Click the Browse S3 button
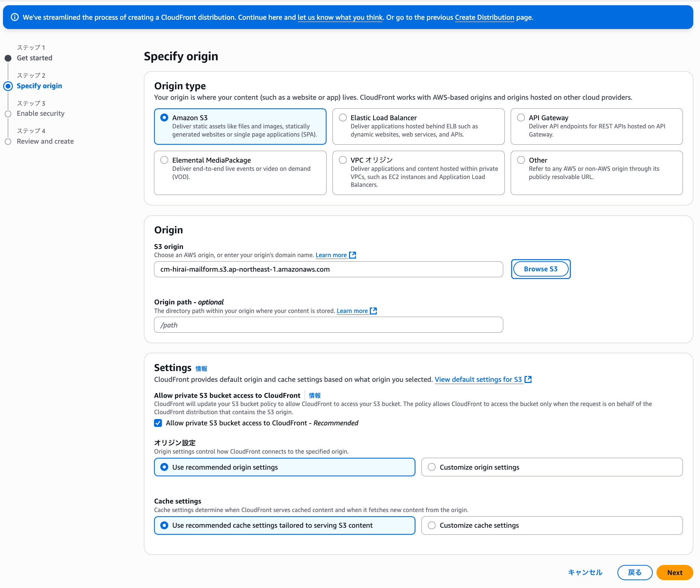 pos(541,269)
